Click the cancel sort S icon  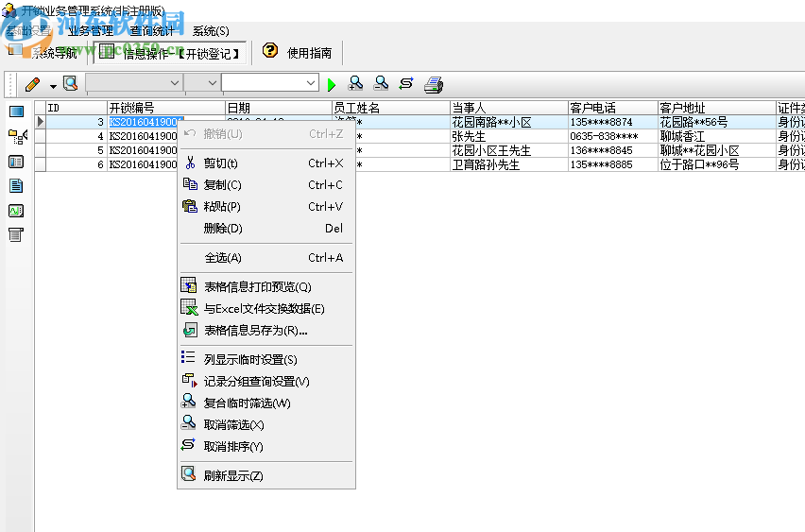pyautogui.click(x=406, y=83)
